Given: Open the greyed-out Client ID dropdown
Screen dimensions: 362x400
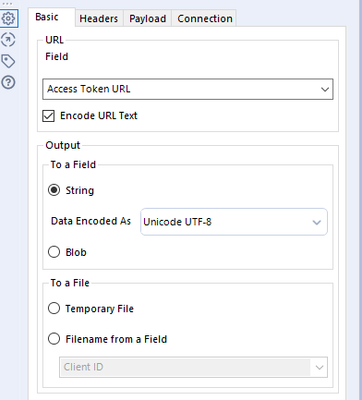Looking at the screenshot, I should point(193,367).
